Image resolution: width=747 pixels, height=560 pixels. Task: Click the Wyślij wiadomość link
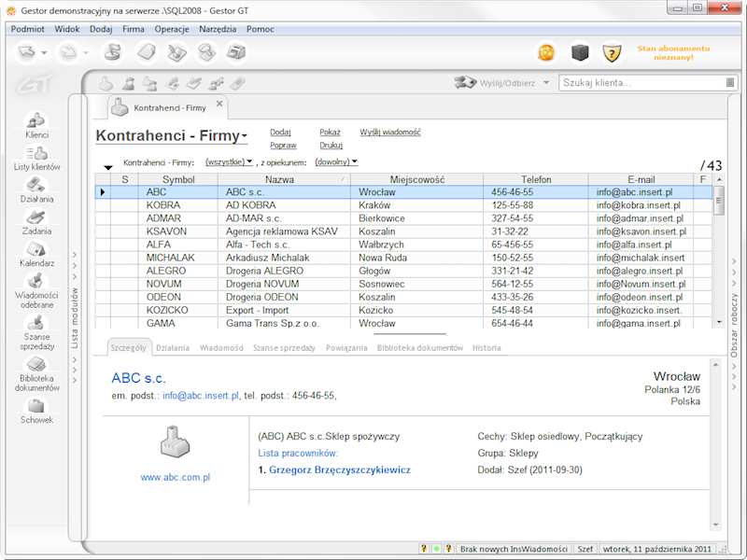[389, 133]
